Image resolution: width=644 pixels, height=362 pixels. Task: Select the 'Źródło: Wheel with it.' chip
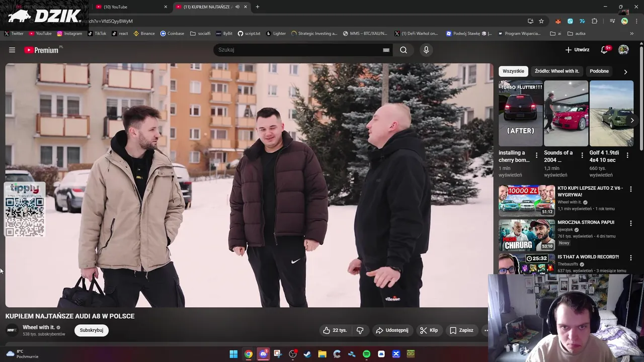pos(556,71)
